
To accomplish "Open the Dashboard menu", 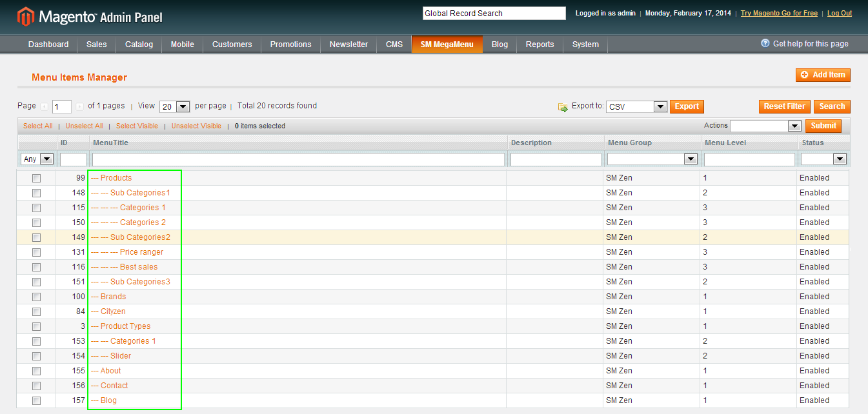I will click(48, 44).
